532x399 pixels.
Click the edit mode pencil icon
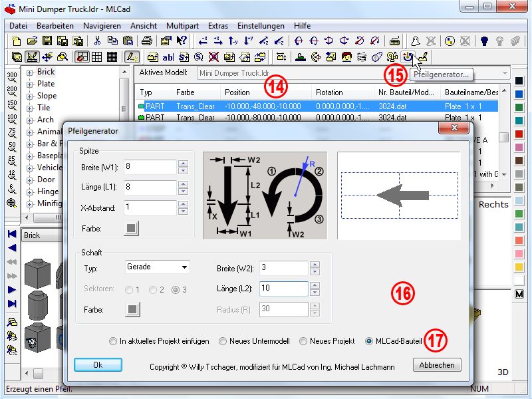point(32,57)
